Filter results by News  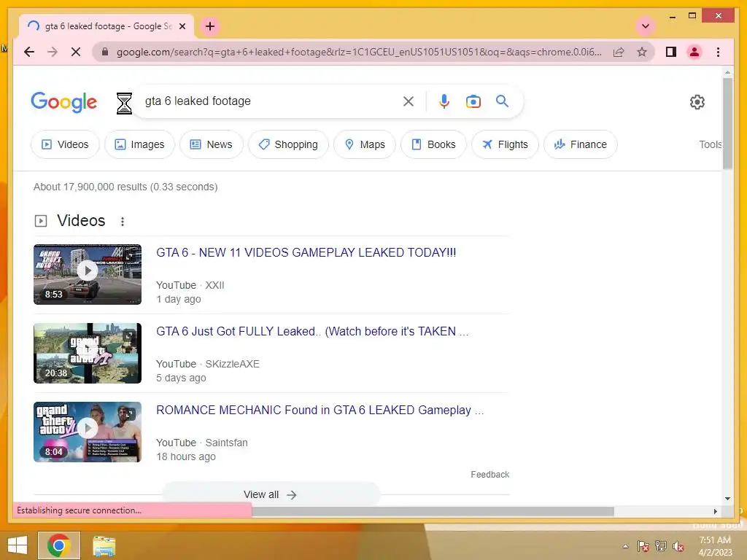[211, 144]
